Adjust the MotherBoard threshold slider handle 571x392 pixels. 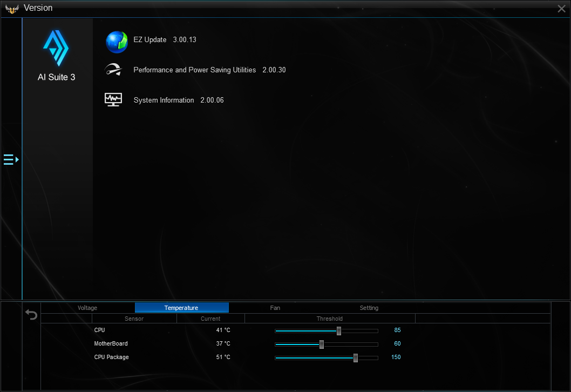point(322,344)
